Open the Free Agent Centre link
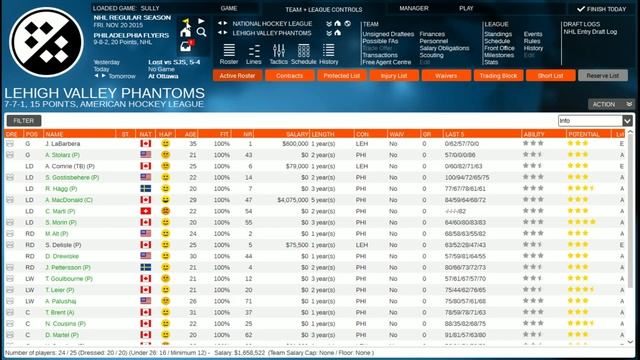The height and width of the screenshot is (360, 640). pyautogui.click(x=387, y=62)
